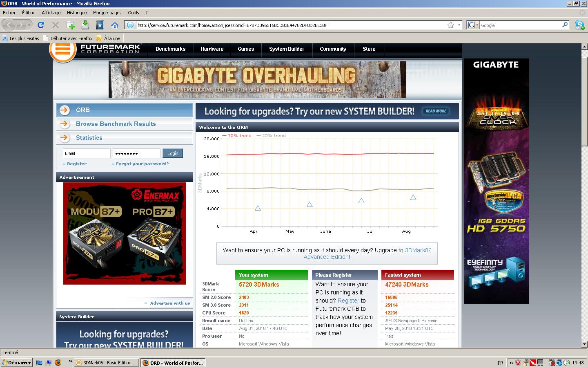This screenshot has height=368, width=588.
Task: Click the 3DMark06 Advanced Edition link
Action: (x=367, y=254)
